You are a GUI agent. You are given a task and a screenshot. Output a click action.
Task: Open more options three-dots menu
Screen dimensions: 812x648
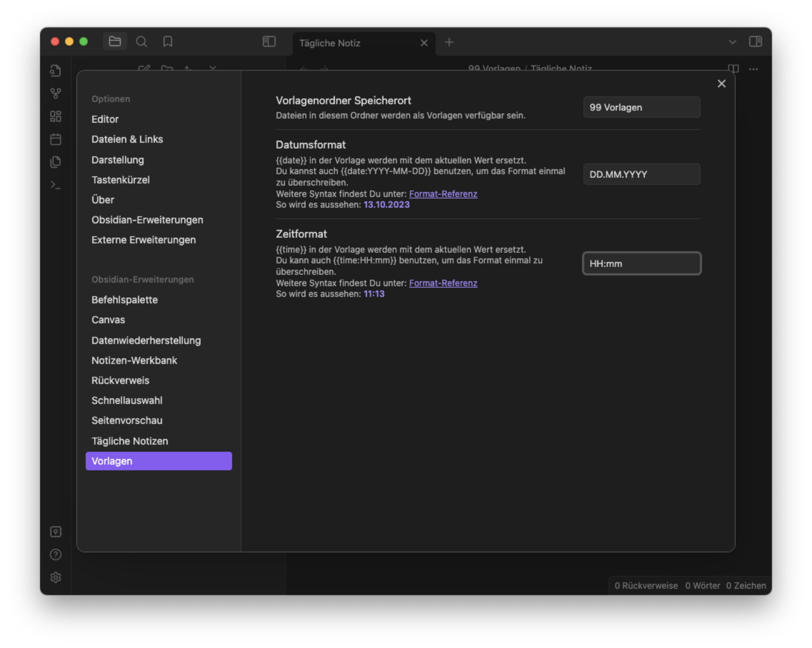(753, 69)
